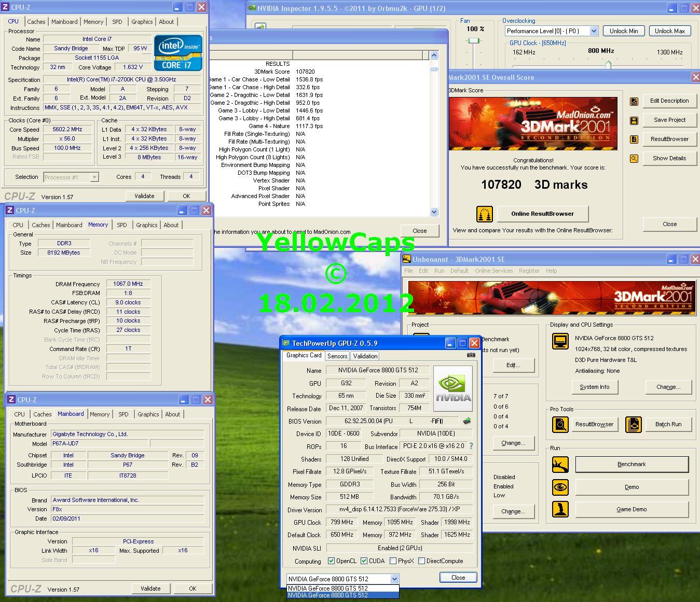Enable the PhysX checkbox in GPU-Z
Viewport: 700px width, 602px height.
pyautogui.click(x=393, y=561)
